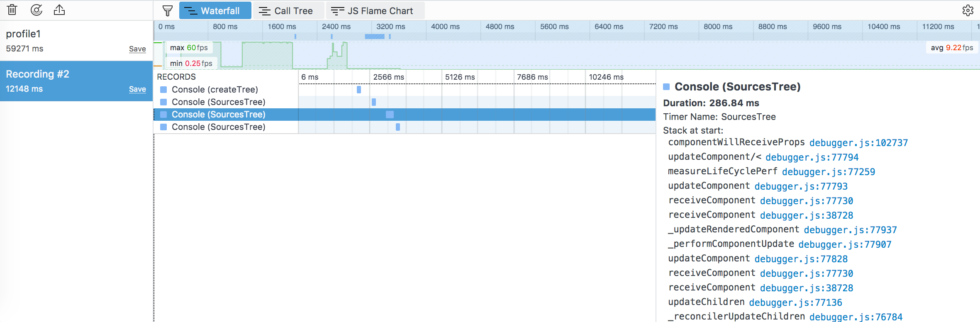The height and width of the screenshot is (322, 980).
Task: Open performance settings gear
Action: pos(968,10)
